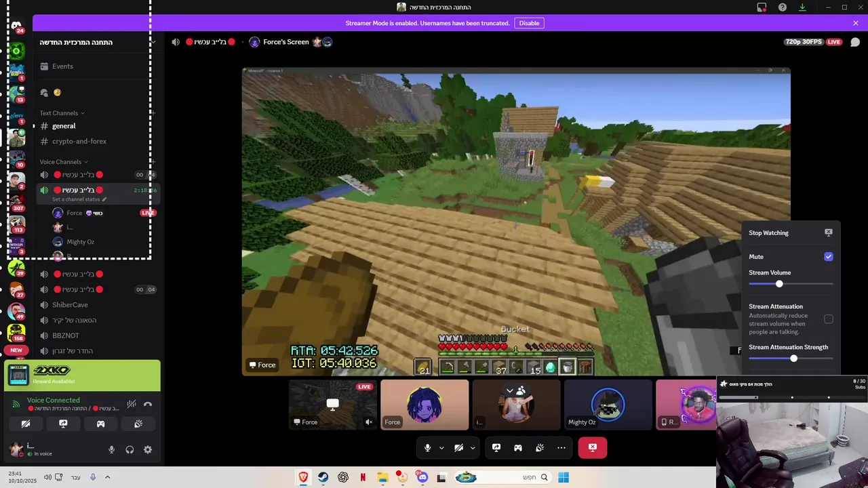868x488 pixels.
Task: Open Brave browser from taskbar
Action: click(x=303, y=477)
